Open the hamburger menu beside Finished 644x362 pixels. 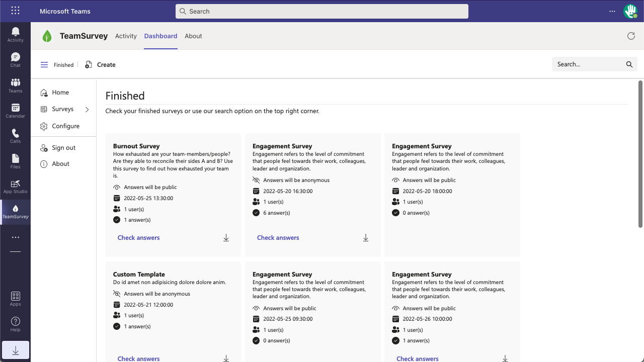(44, 65)
